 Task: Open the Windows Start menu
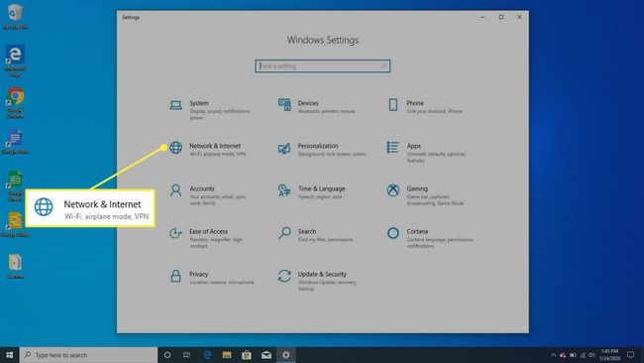click(x=10, y=355)
